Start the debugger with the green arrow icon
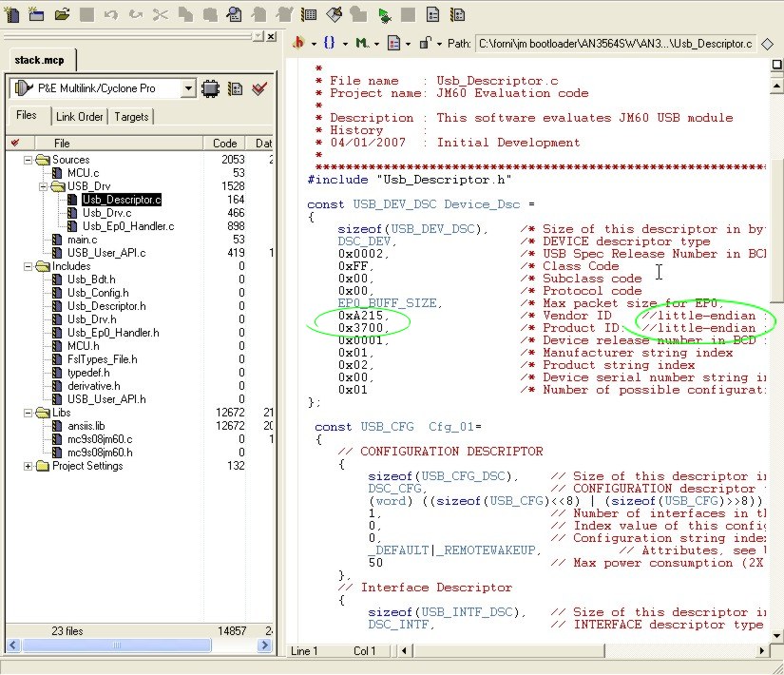 pyautogui.click(x=384, y=14)
